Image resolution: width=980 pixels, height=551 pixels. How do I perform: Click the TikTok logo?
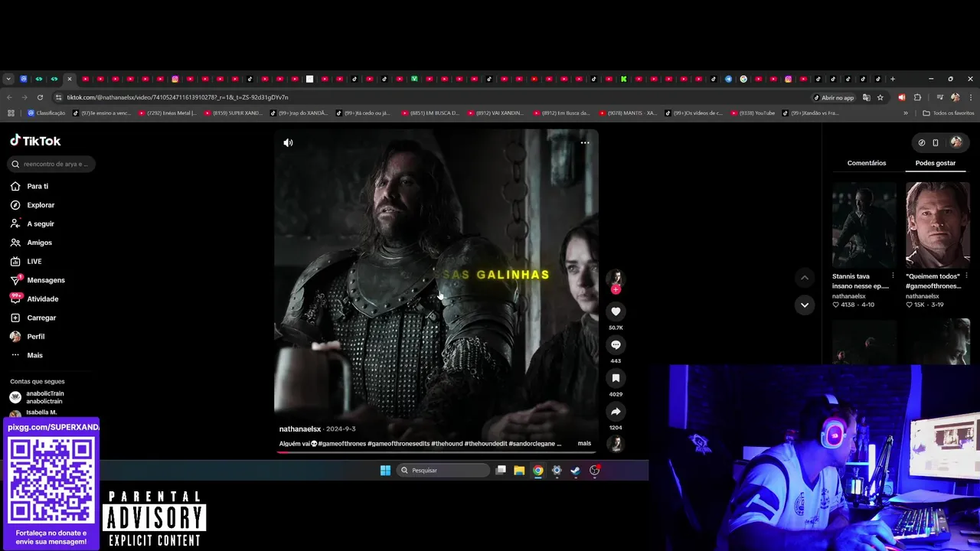tap(35, 141)
